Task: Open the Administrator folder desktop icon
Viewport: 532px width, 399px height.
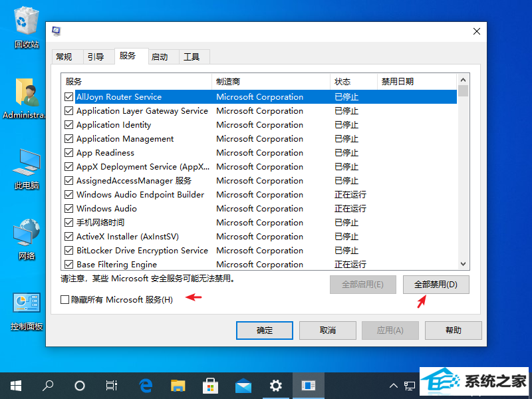Action: tap(24, 98)
